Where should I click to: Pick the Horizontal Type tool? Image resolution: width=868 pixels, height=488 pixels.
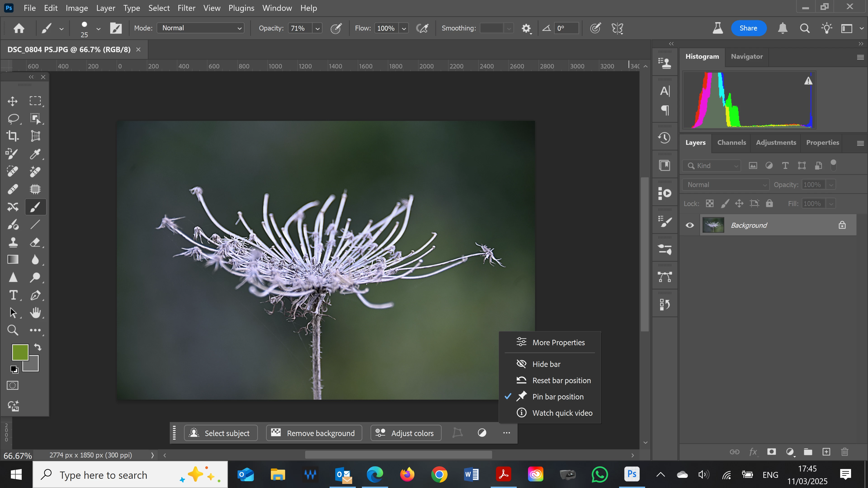tap(13, 295)
